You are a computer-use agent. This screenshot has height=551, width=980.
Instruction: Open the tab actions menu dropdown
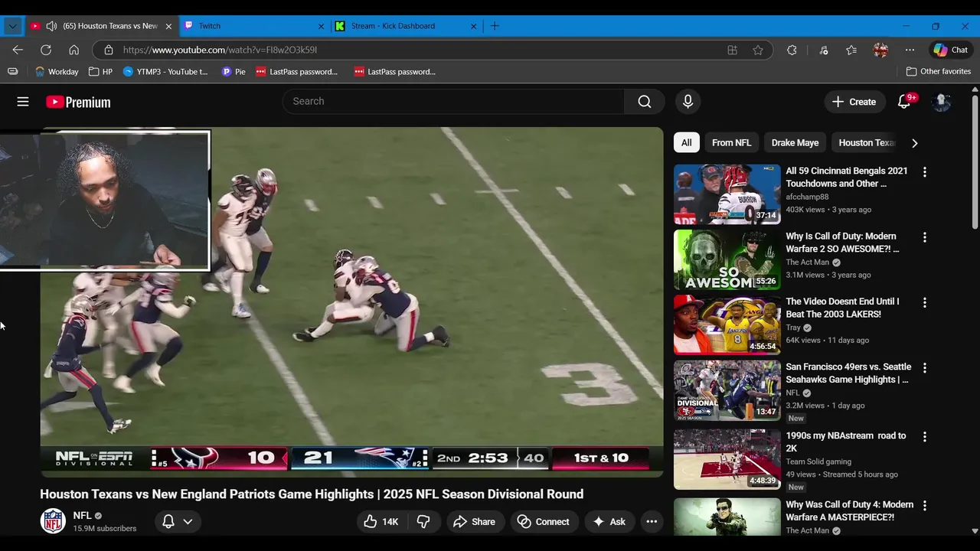coord(12,26)
